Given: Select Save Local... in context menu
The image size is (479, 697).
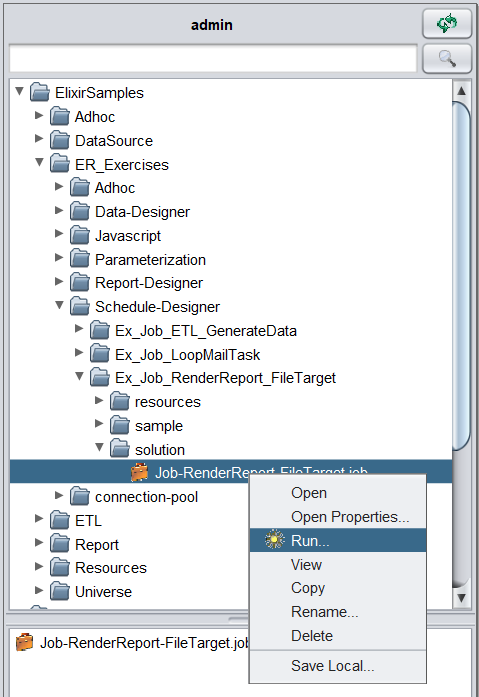Looking at the screenshot, I should (332, 665).
